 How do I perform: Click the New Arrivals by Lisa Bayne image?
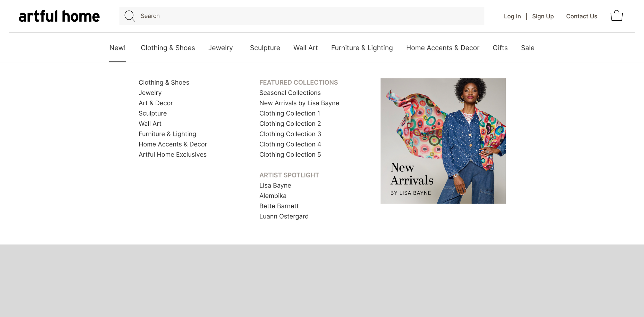pos(443,141)
